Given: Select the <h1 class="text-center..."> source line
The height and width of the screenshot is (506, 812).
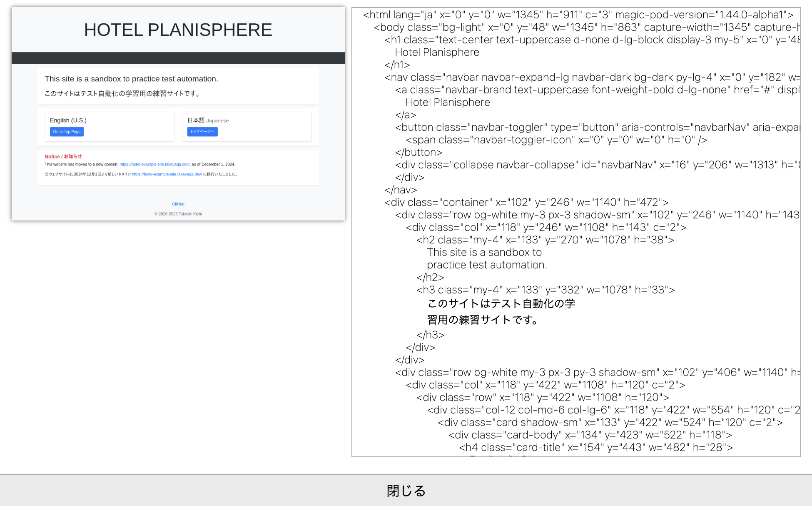Looking at the screenshot, I should point(592,40).
